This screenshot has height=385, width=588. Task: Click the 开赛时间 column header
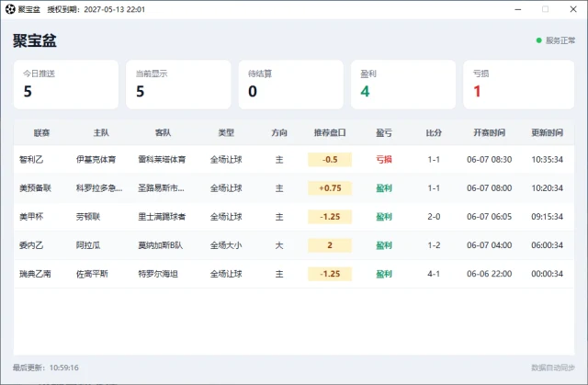tap(489, 132)
